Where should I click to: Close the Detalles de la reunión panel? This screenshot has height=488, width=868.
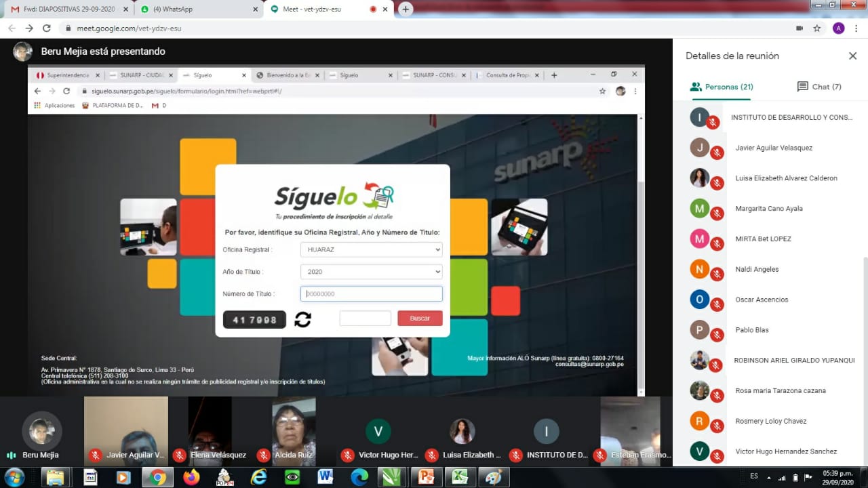[852, 56]
